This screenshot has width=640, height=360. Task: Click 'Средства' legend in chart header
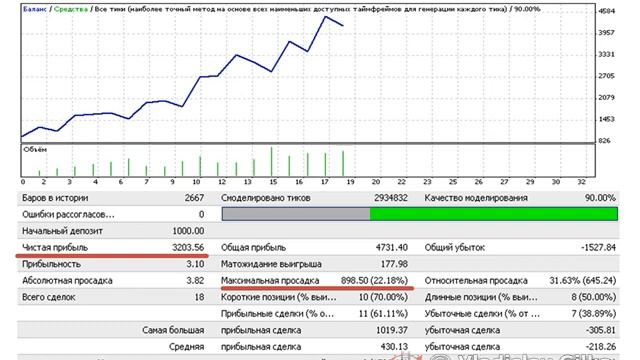[71, 9]
